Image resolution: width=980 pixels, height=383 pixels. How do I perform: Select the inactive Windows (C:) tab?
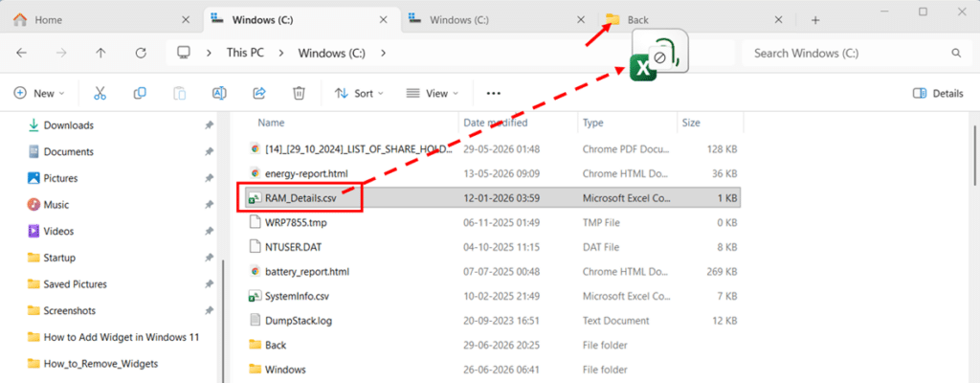(497, 20)
